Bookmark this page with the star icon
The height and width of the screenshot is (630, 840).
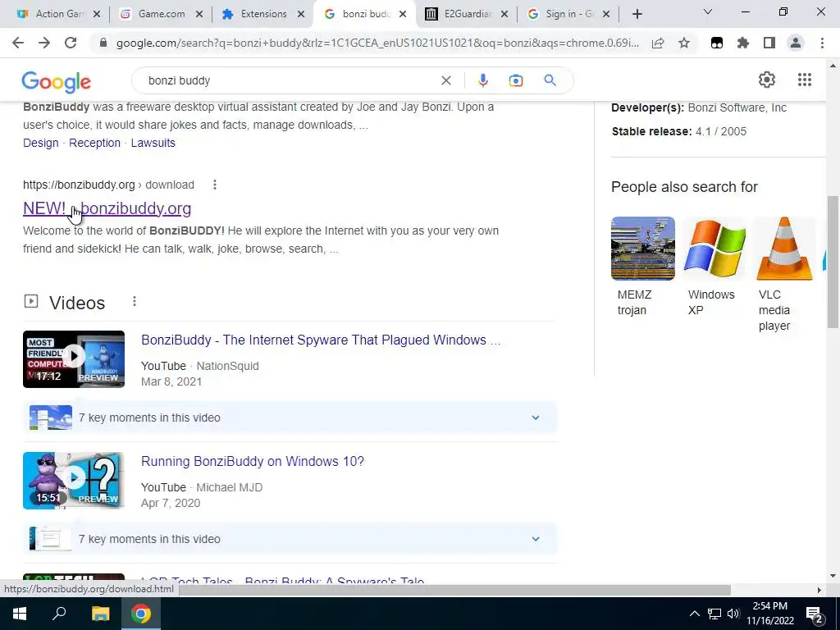[684, 43]
